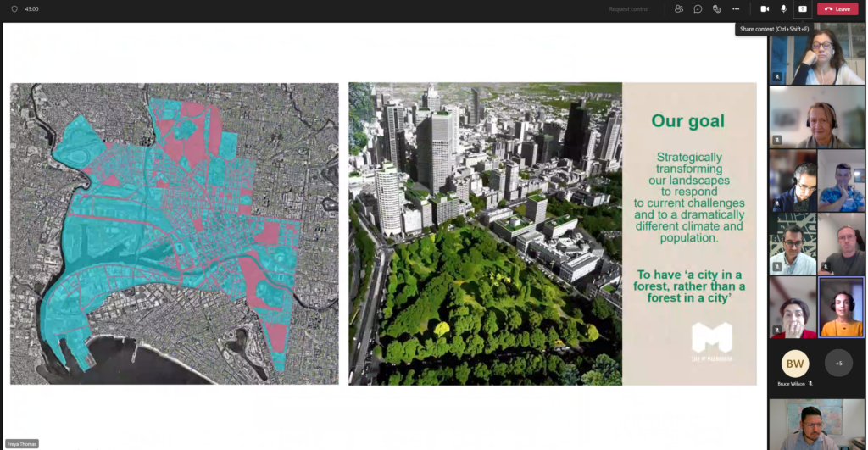The width and height of the screenshot is (868, 450).
Task: Click the meeting timer showing 43:00
Action: point(32,9)
